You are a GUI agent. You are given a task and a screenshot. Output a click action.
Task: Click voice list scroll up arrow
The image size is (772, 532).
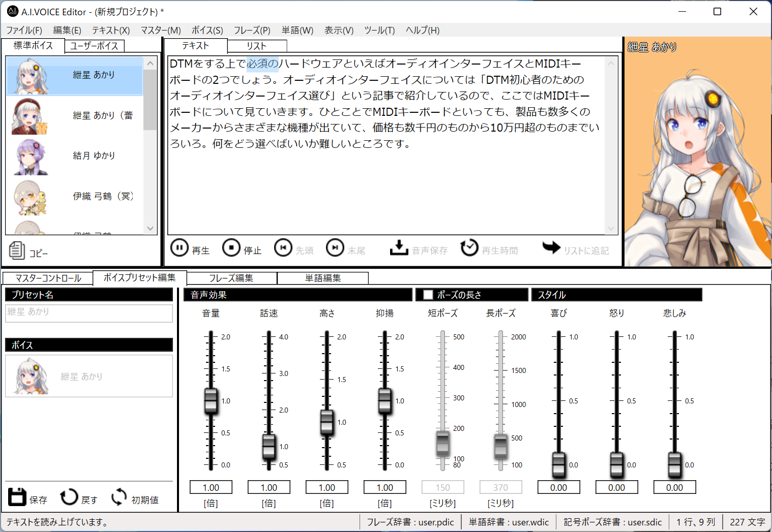[150, 64]
